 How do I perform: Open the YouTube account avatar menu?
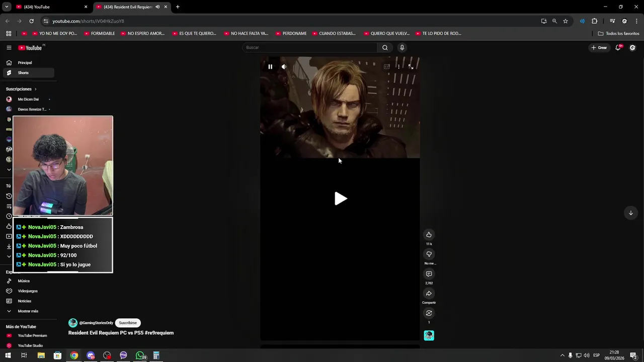point(632,48)
